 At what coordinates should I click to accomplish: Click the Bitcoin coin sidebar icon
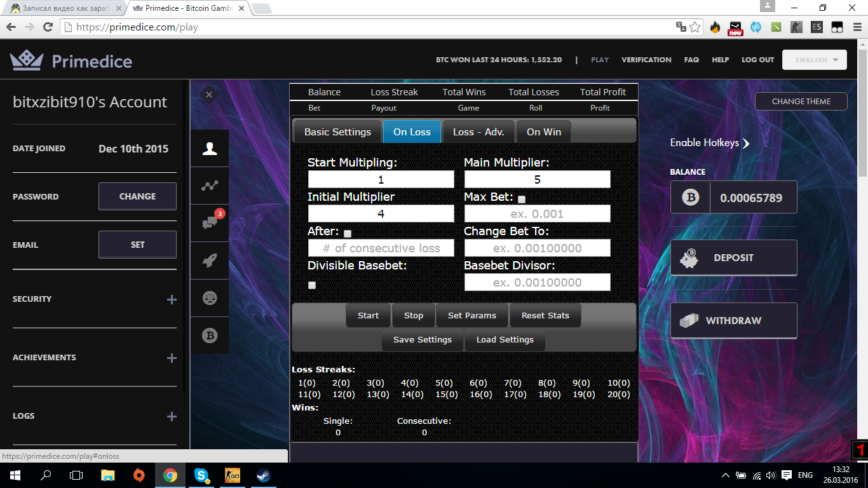(x=210, y=335)
